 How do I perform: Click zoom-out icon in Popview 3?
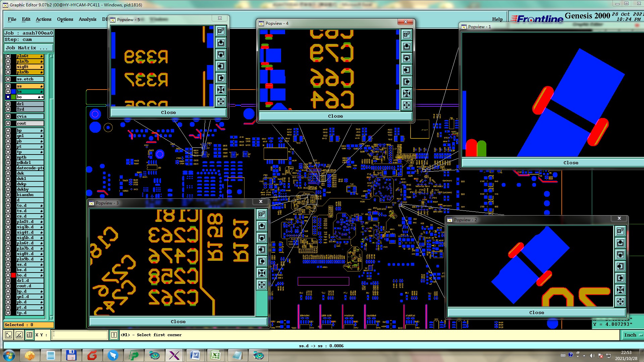[x=262, y=285]
